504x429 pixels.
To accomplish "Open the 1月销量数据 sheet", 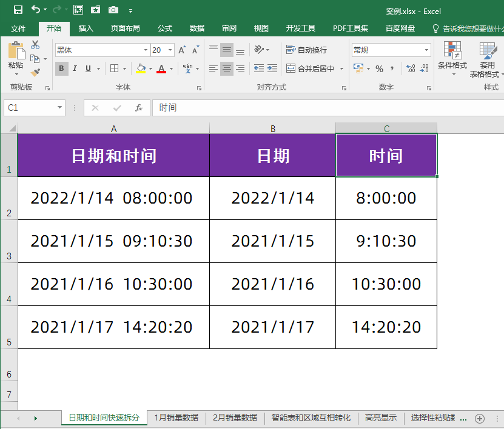I will click(x=176, y=417).
